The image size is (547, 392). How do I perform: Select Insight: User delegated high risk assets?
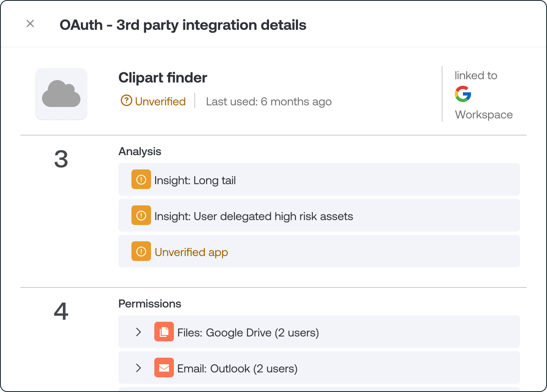click(253, 216)
